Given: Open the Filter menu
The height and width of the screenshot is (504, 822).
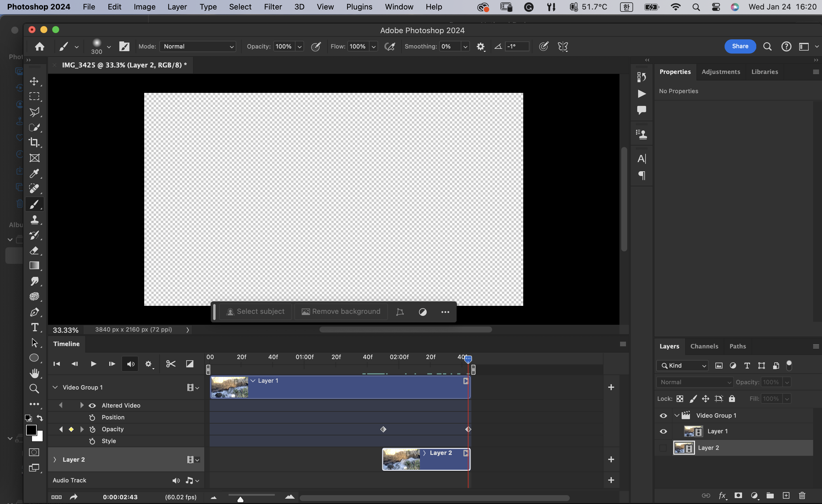Looking at the screenshot, I should [x=272, y=7].
